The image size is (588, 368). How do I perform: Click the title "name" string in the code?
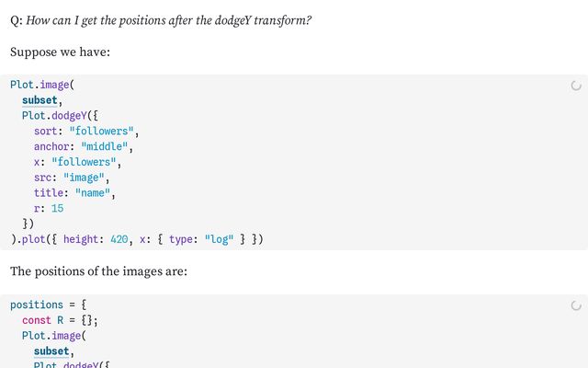click(93, 192)
